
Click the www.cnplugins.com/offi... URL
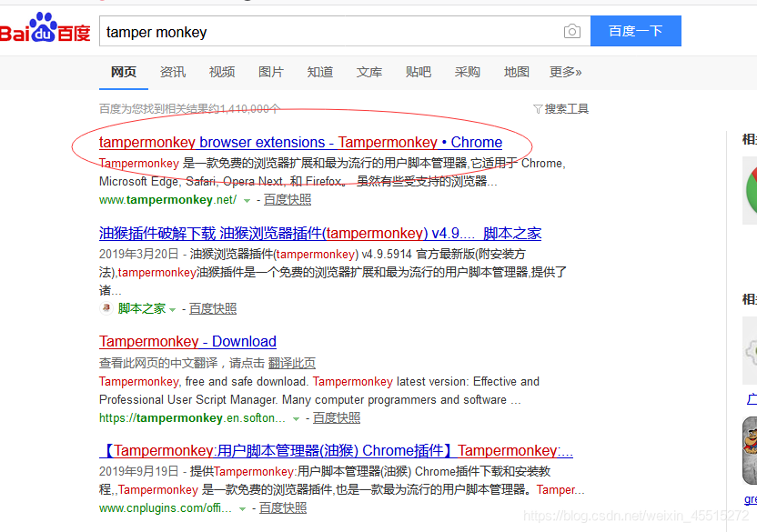[165, 508]
